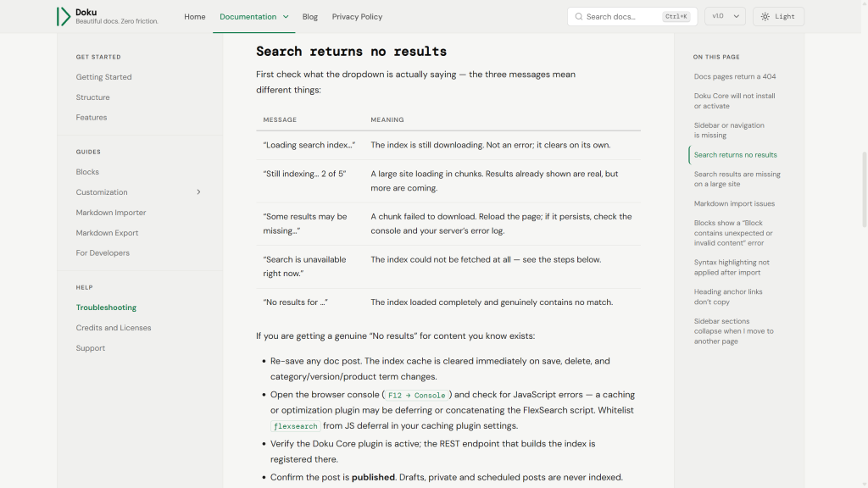Click the bold word 'published'

[373, 477]
